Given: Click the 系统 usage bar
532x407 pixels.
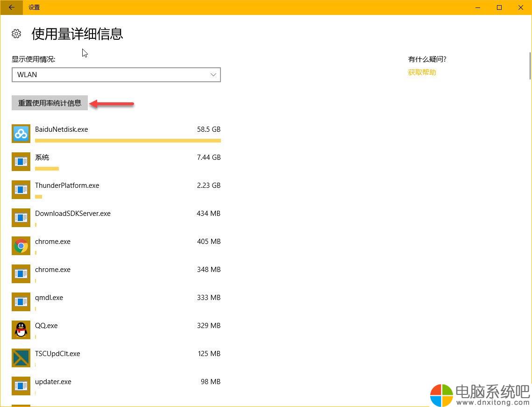Looking at the screenshot, I should point(47,169).
